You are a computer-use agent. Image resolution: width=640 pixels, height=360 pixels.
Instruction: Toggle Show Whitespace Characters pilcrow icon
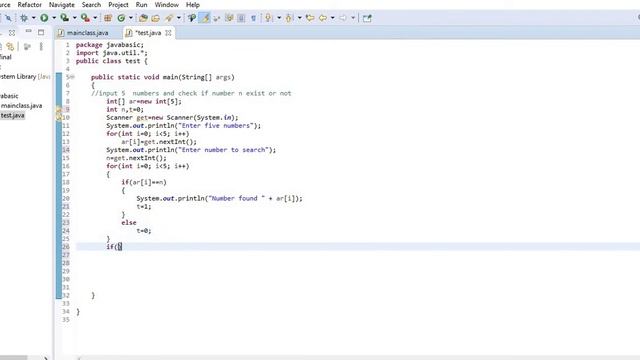point(253,18)
